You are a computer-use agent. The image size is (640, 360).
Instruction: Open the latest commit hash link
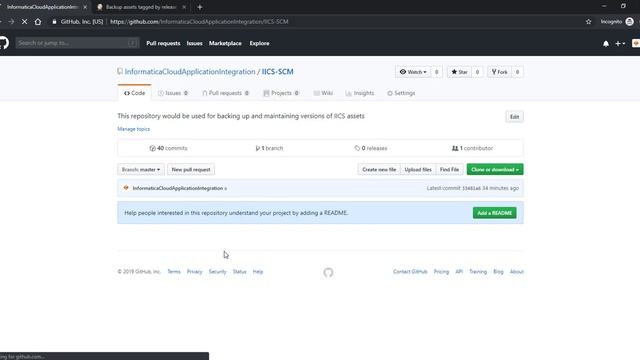point(471,188)
